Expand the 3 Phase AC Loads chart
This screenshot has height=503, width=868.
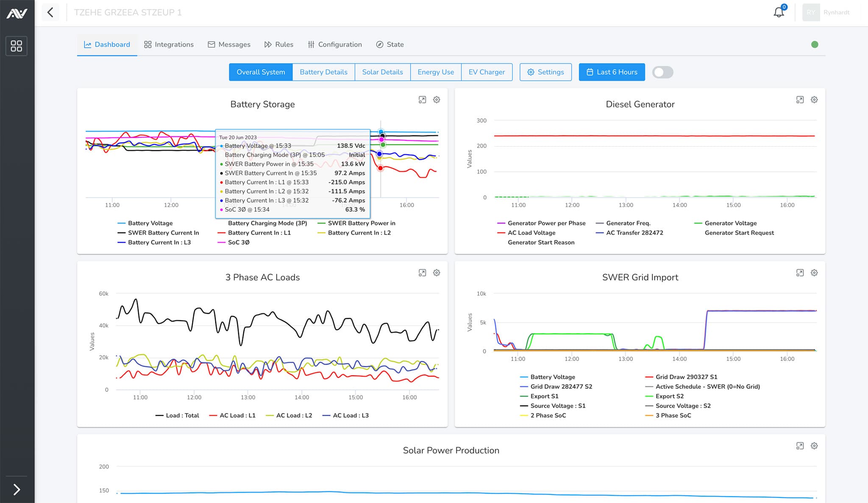tap(422, 273)
